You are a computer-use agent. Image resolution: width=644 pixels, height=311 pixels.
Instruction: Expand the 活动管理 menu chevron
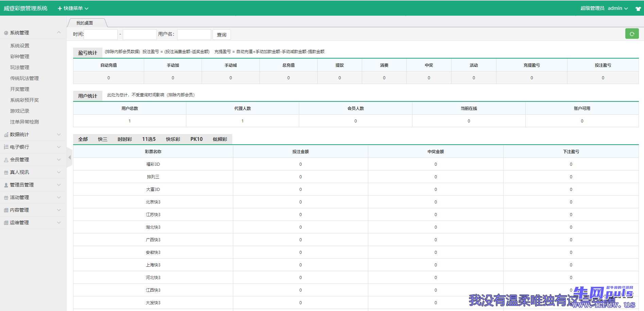(x=59, y=197)
